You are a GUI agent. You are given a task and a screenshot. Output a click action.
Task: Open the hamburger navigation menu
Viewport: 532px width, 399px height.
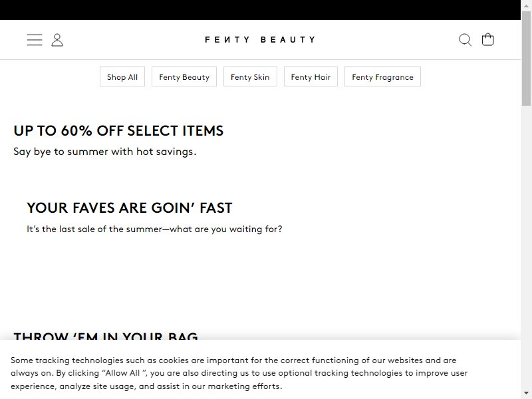(x=35, y=40)
